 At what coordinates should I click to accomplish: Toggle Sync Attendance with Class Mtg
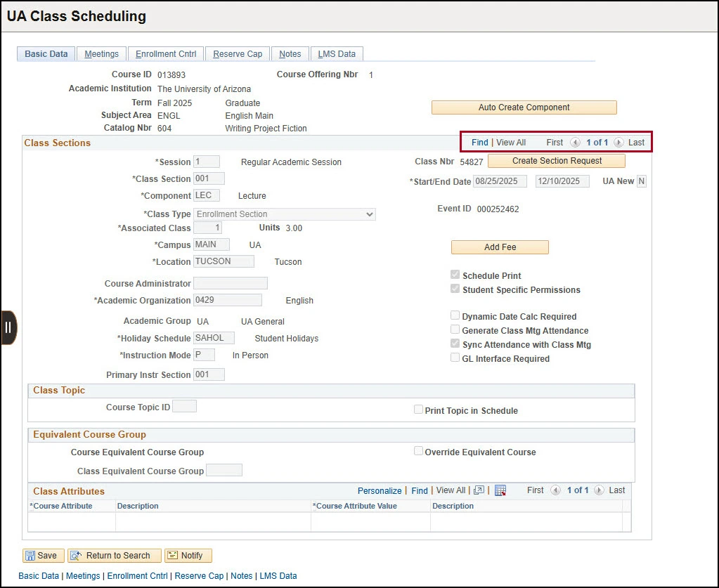coord(455,344)
